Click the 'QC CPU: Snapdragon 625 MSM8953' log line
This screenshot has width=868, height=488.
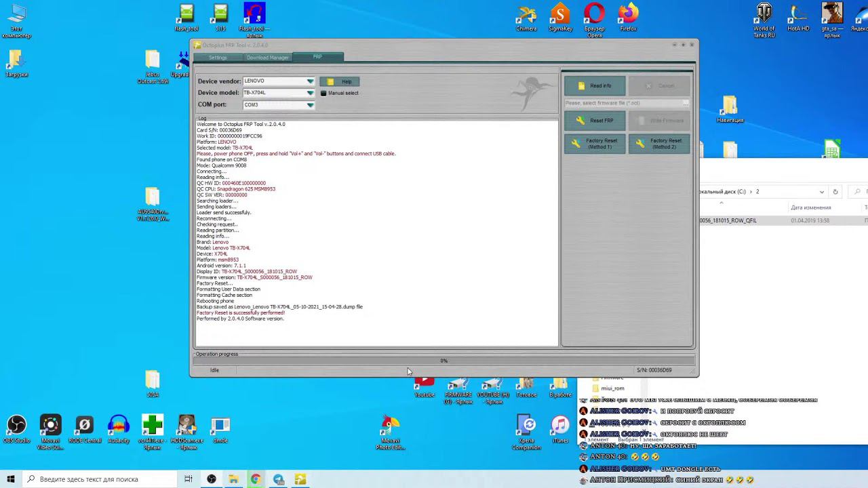(236, 189)
